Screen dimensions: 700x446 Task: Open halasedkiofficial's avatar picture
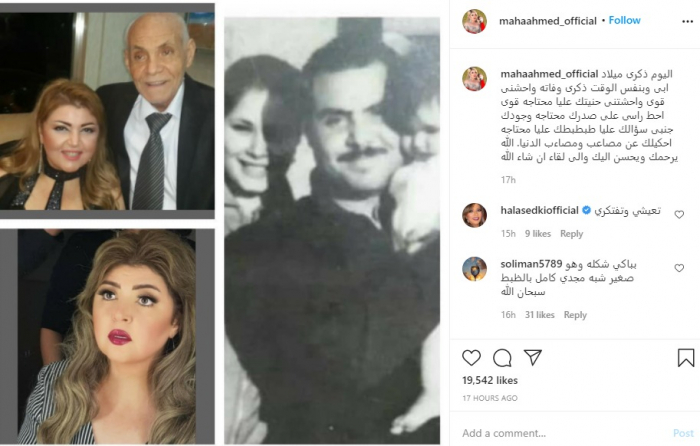click(x=474, y=215)
